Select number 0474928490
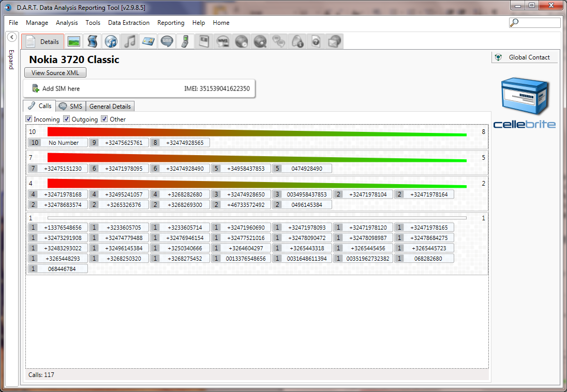The width and height of the screenshot is (567, 392). (302, 169)
